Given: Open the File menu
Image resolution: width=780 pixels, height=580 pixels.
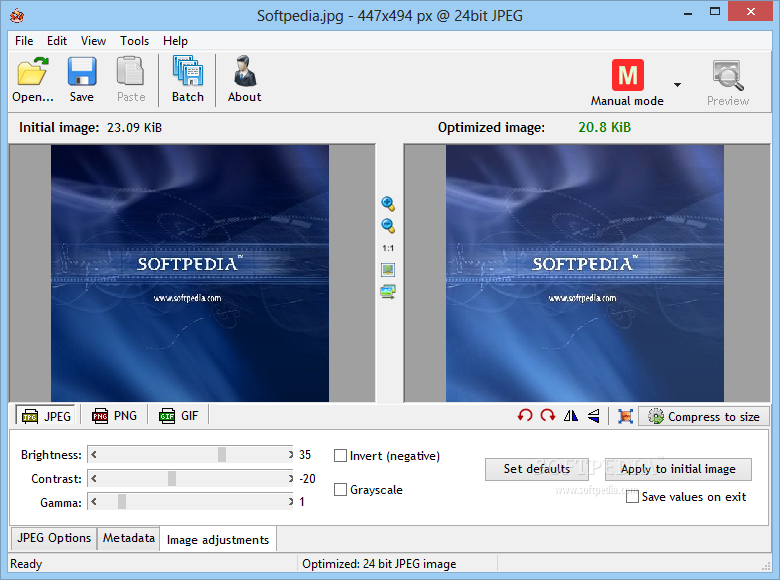Looking at the screenshot, I should pyautogui.click(x=24, y=41).
